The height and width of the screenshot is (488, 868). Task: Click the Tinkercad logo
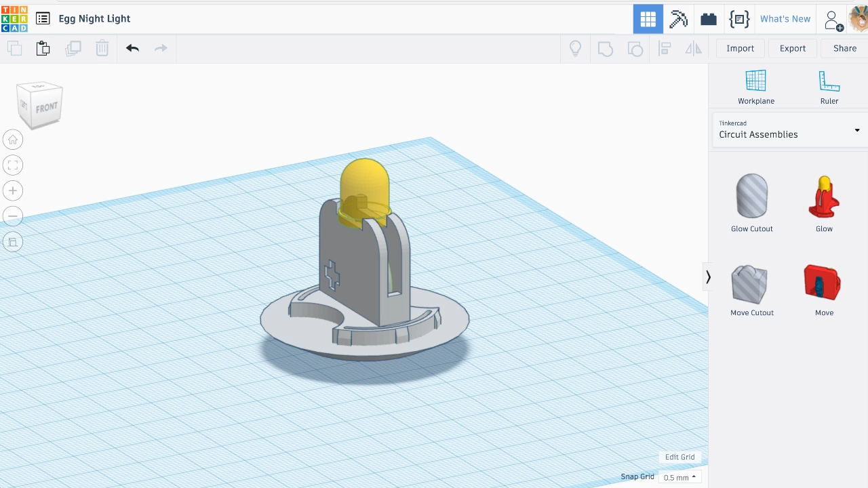14,19
